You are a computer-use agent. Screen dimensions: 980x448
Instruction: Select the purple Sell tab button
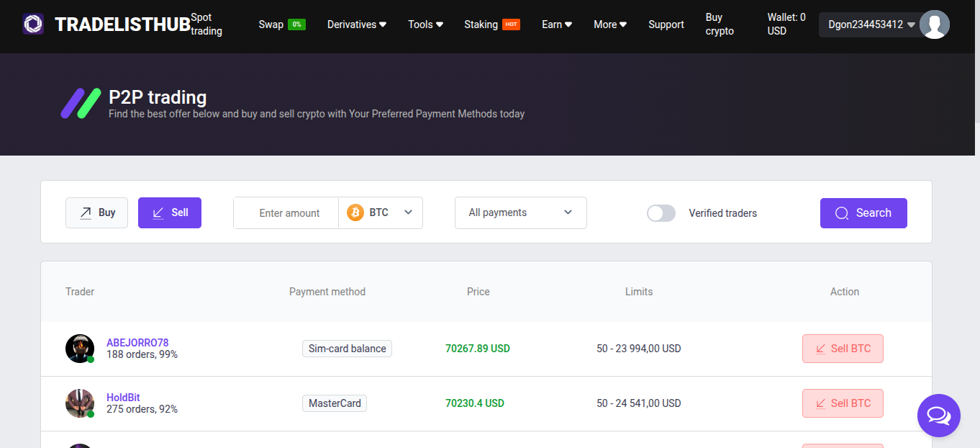click(x=170, y=212)
